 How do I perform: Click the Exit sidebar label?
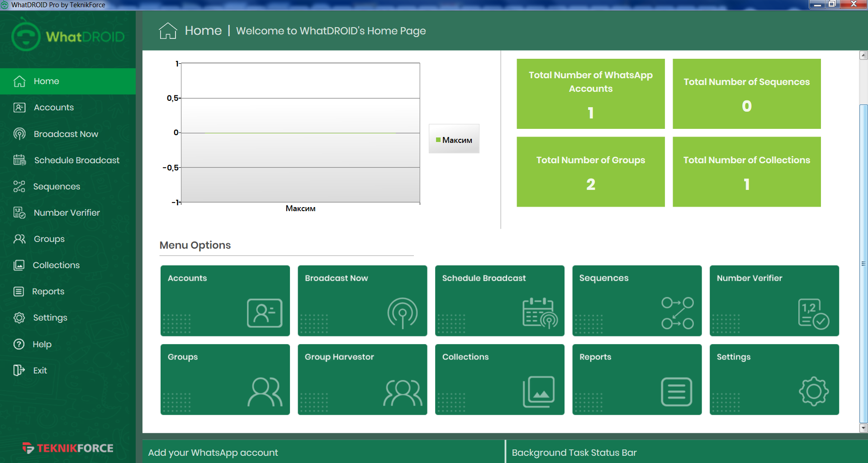click(40, 370)
